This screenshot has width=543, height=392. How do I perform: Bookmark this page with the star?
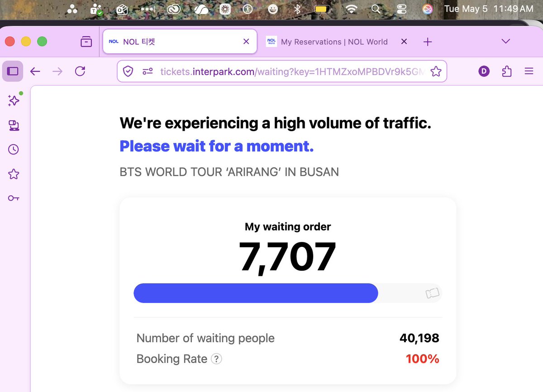(x=436, y=71)
